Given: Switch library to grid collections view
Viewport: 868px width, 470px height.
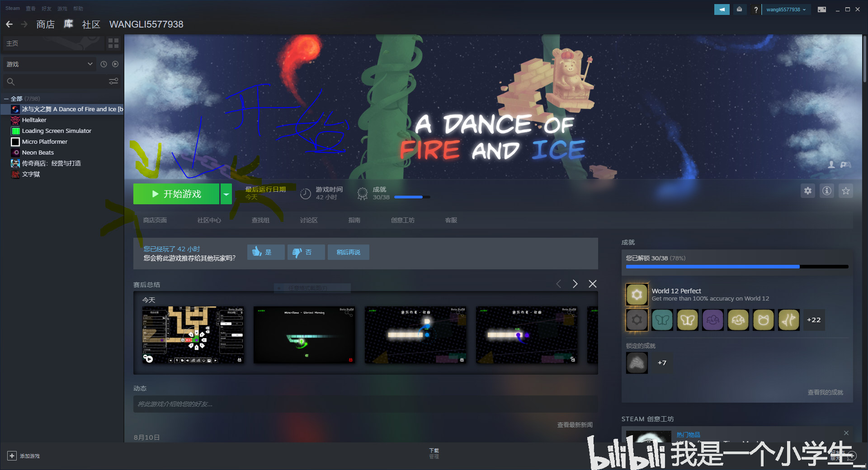Looking at the screenshot, I should click(113, 43).
